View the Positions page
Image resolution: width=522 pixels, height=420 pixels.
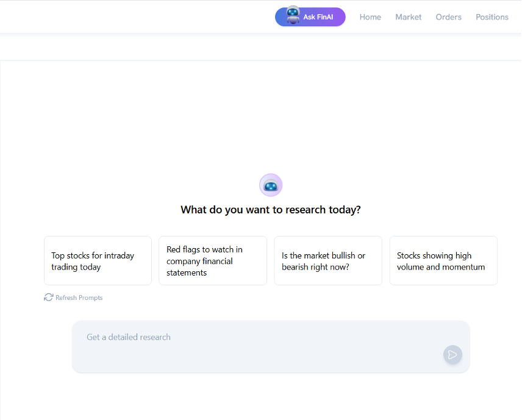[x=492, y=17]
